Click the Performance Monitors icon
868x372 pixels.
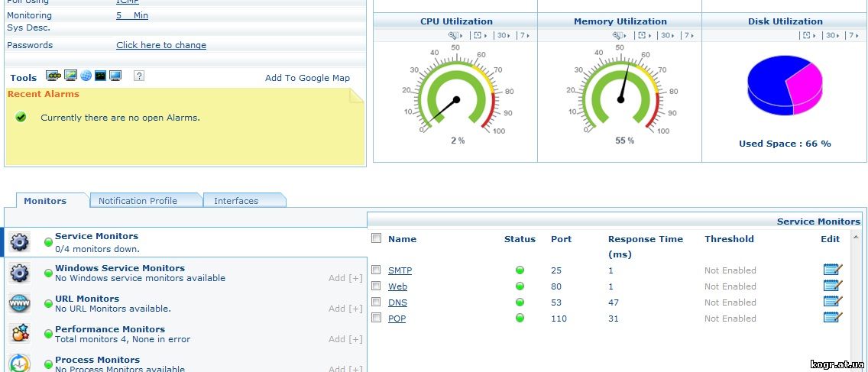point(20,334)
